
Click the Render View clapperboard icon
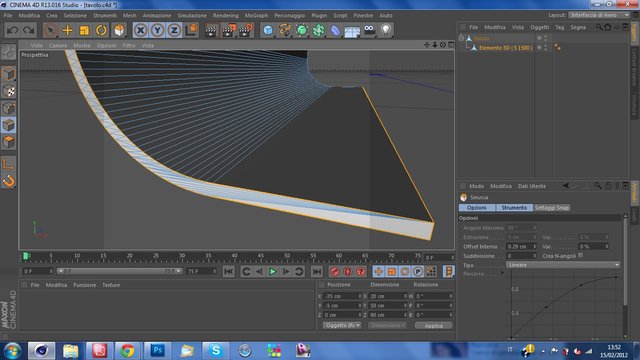tap(211, 30)
